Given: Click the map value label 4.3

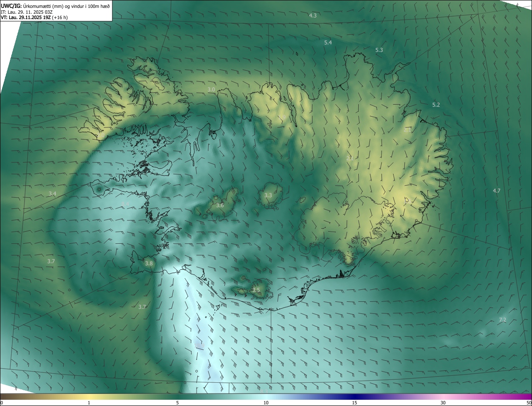Looking at the screenshot, I should 313,15.
